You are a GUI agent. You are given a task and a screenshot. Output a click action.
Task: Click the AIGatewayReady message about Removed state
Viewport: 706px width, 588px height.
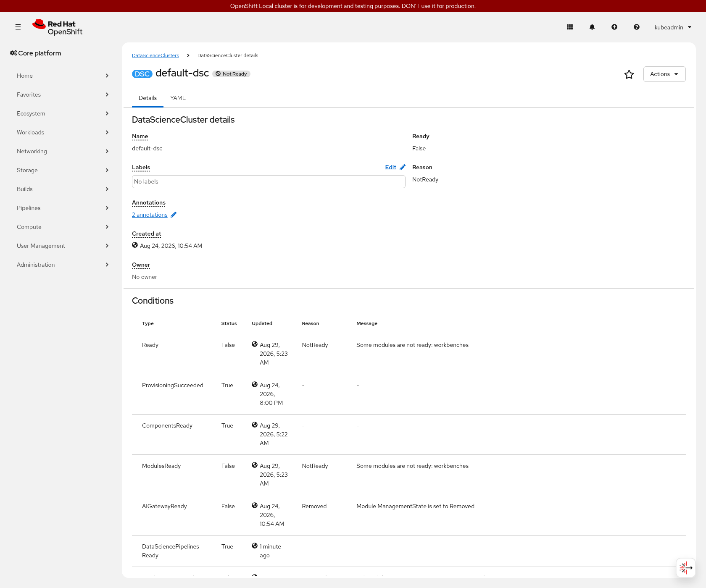pyautogui.click(x=415, y=506)
